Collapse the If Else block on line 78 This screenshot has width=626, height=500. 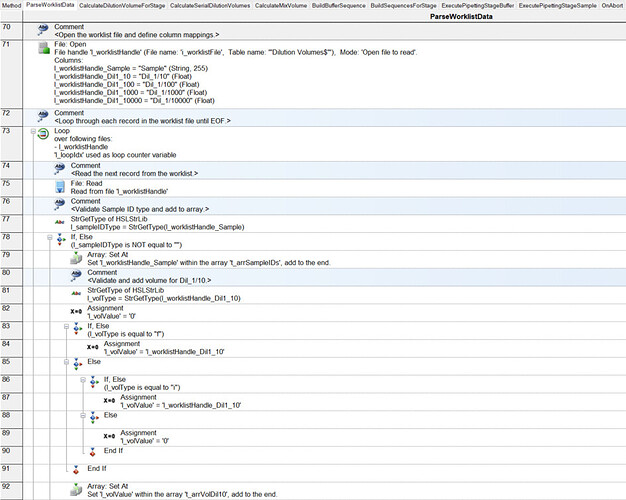[50, 238]
